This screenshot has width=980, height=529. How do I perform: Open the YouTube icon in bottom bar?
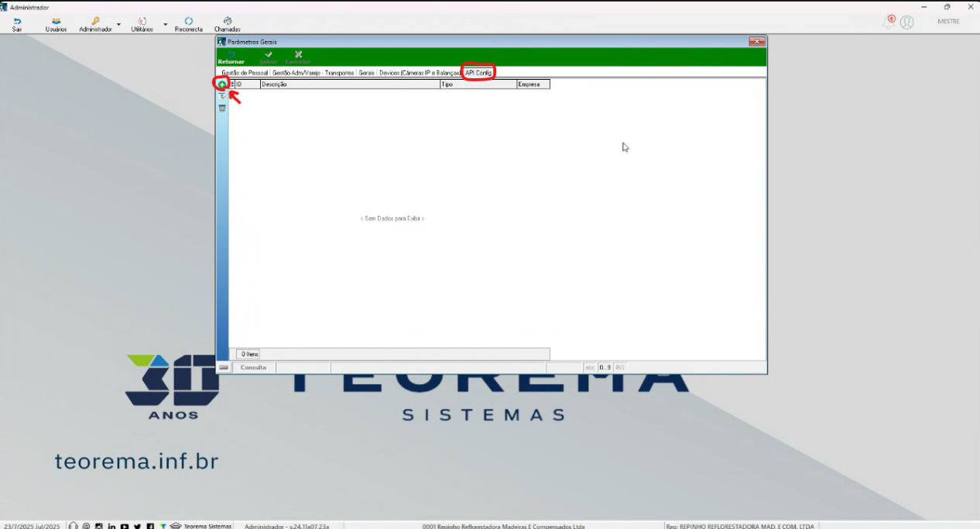125,526
